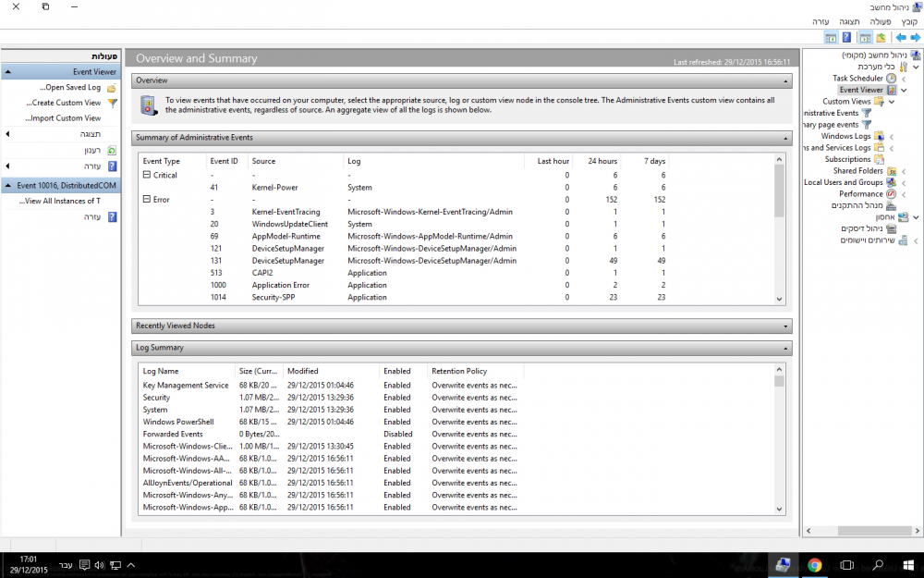The image size is (924, 578).
Task: Select the Device Manager (מנהל ההתקנים) icon
Action: tap(891, 205)
